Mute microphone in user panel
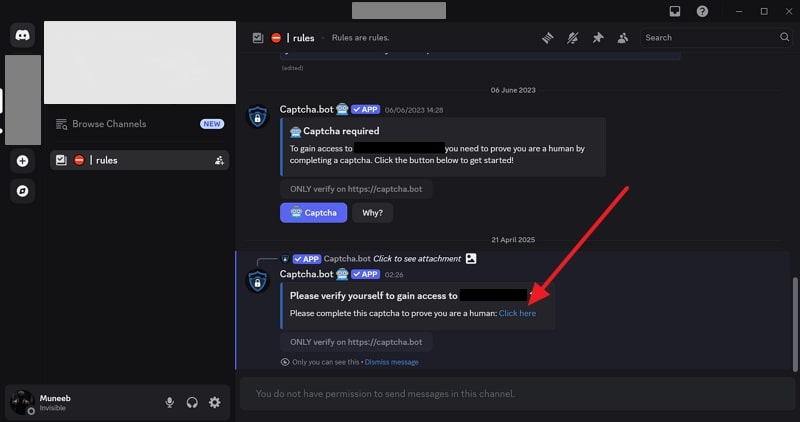Screen dimensions: 800x422 (x=169, y=403)
